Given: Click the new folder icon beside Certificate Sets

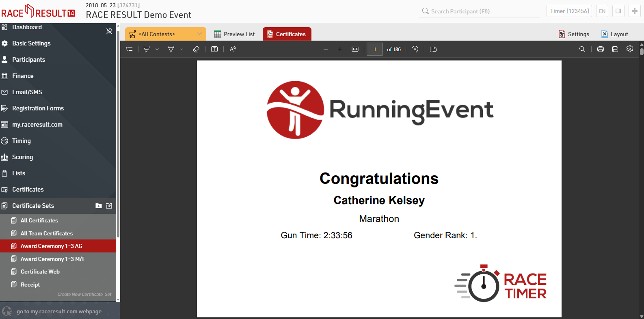Looking at the screenshot, I should tap(99, 206).
